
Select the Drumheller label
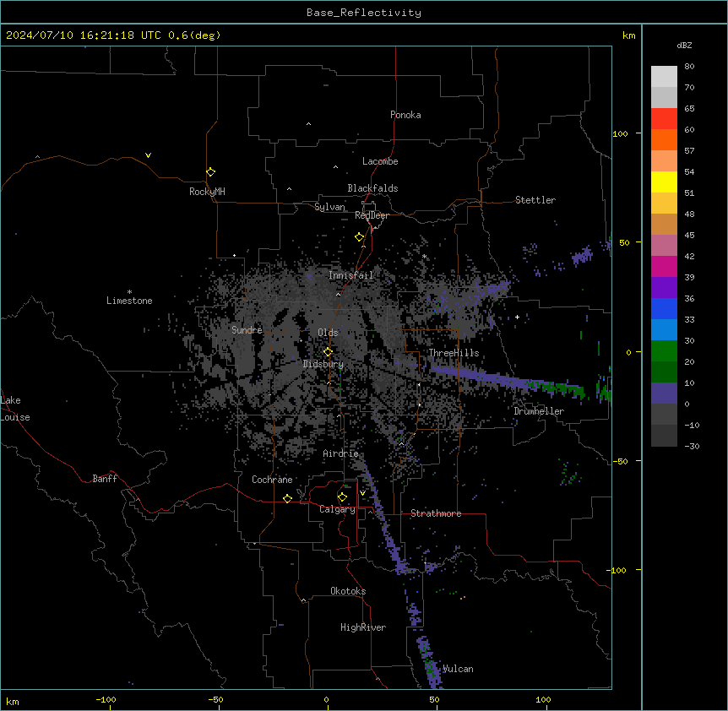[539, 411]
